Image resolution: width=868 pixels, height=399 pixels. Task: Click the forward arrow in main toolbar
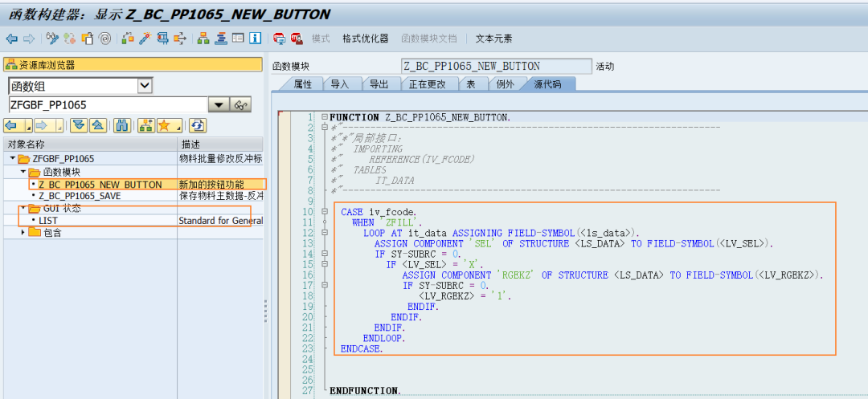(x=29, y=39)
